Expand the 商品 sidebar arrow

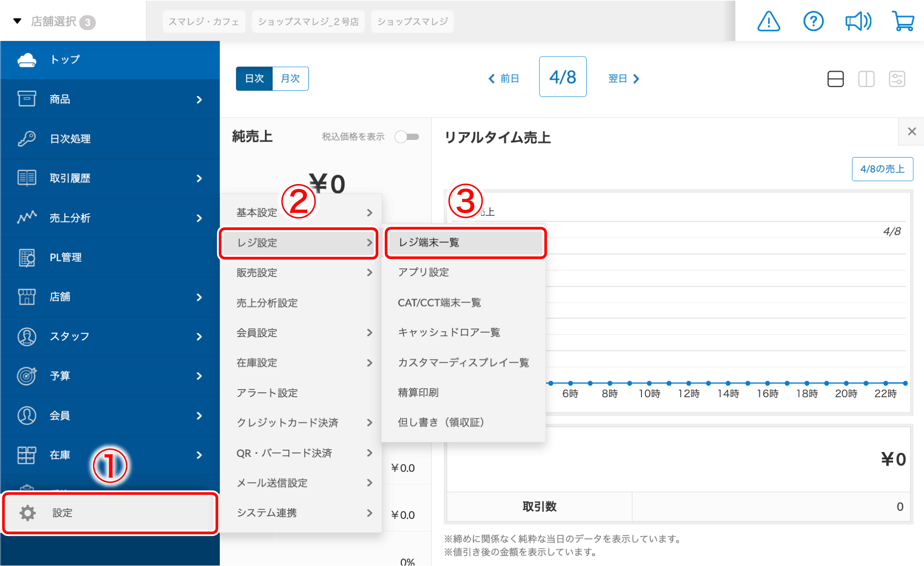coord(200,100)
